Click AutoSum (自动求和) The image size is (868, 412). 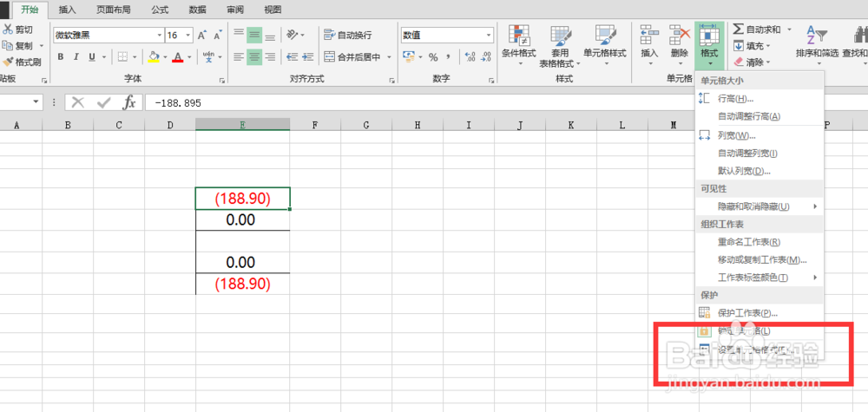click(757, 29)
